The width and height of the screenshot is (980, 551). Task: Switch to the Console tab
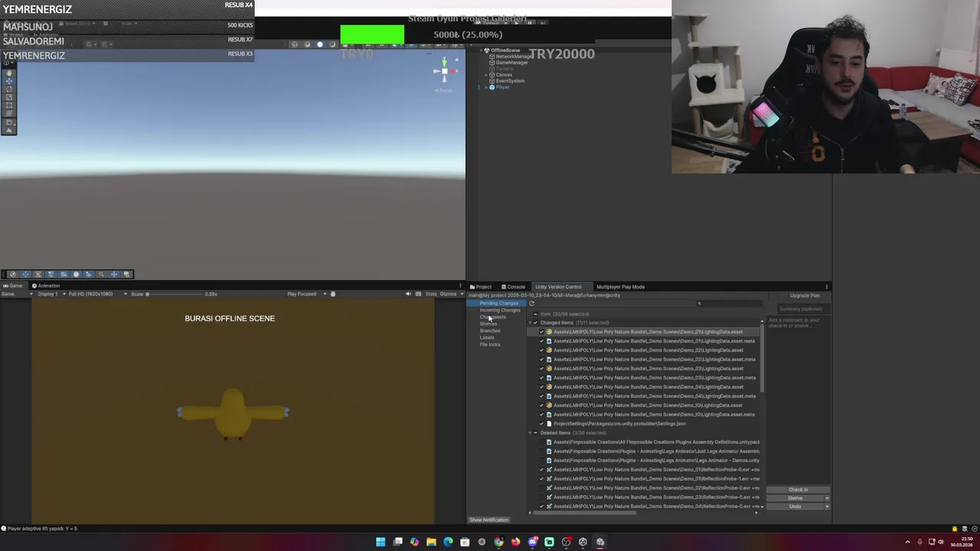[513, 287]
